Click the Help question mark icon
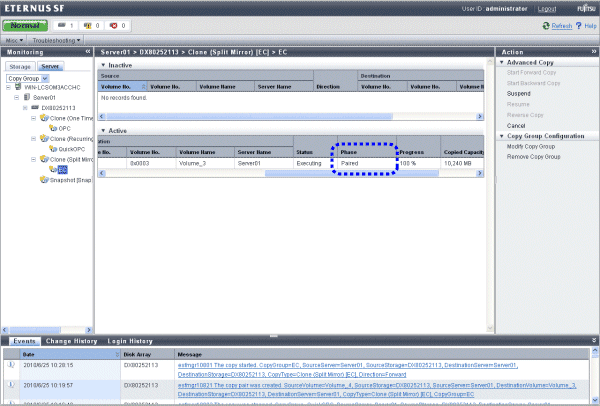The image size is (600, 406). click(579, 26)
